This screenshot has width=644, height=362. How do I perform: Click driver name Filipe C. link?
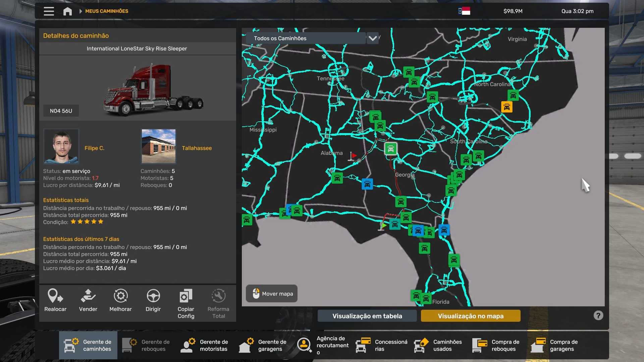94,148
